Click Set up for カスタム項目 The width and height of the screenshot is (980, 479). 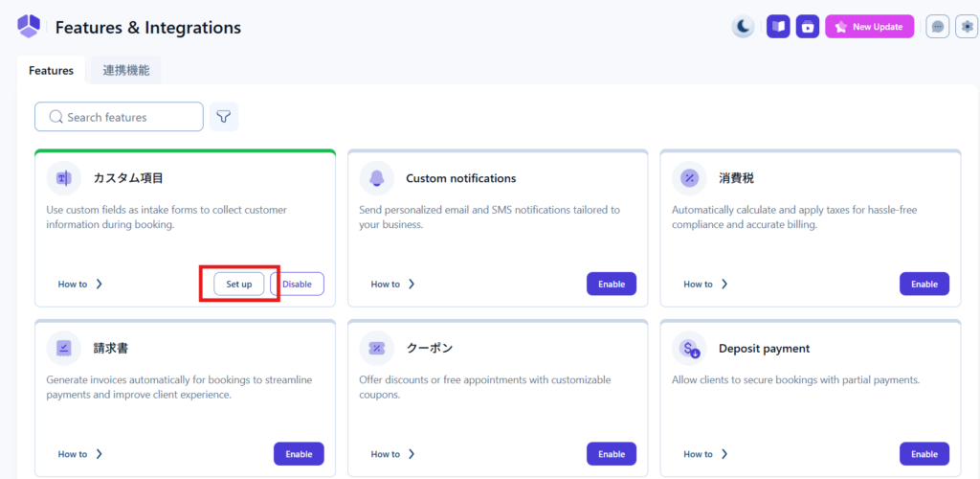pos(239,285)
